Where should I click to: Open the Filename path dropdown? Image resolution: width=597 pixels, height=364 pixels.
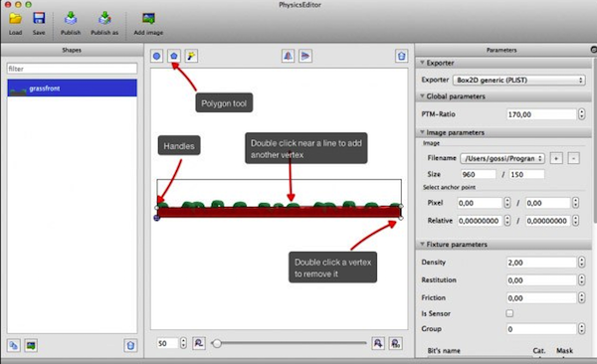coord(502,158)
